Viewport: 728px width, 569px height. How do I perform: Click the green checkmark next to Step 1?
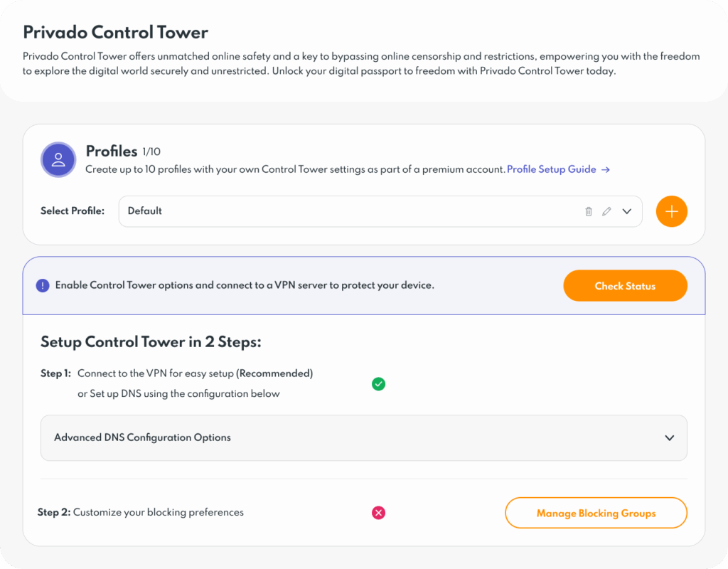pos(378,384)
